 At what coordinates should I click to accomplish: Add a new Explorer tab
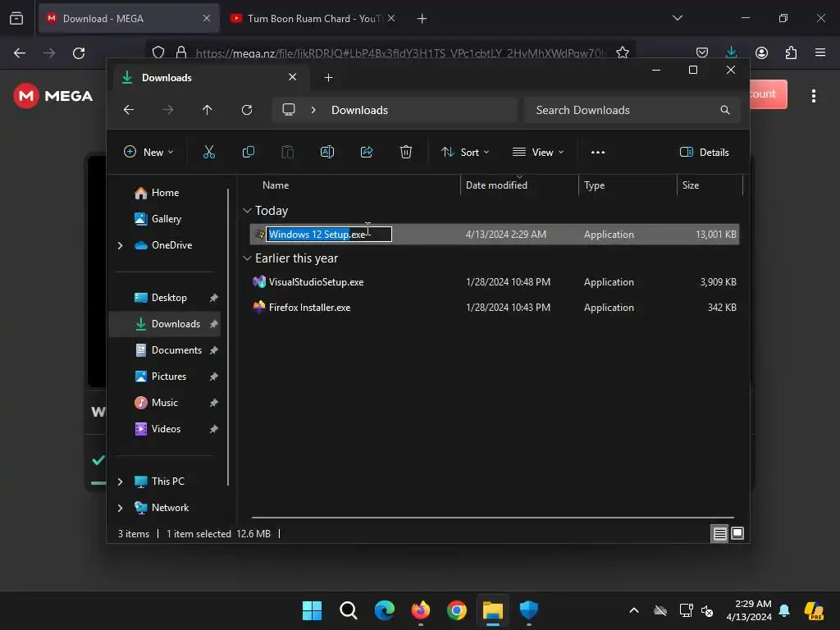(x=328, y=78)
